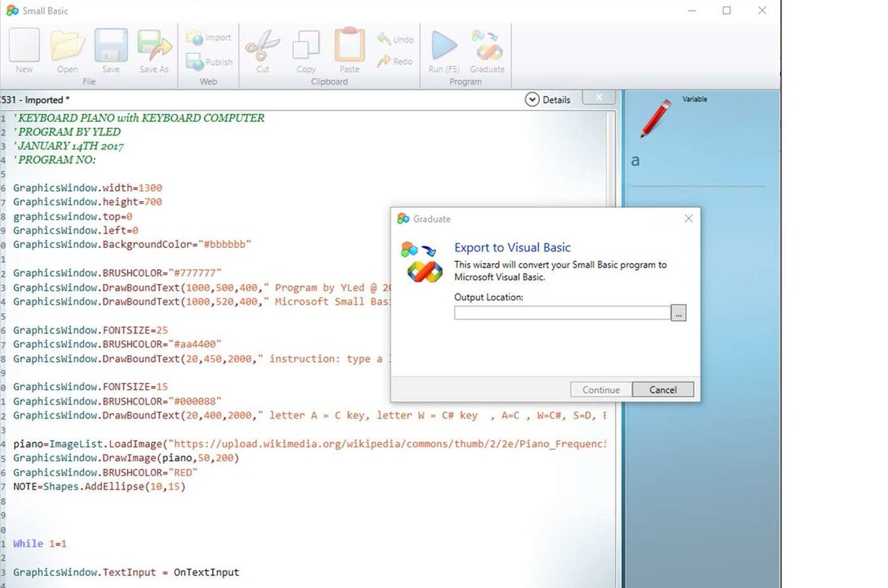Open a file with the Open icon
This screenshot has height=588, width=888.
67,46
